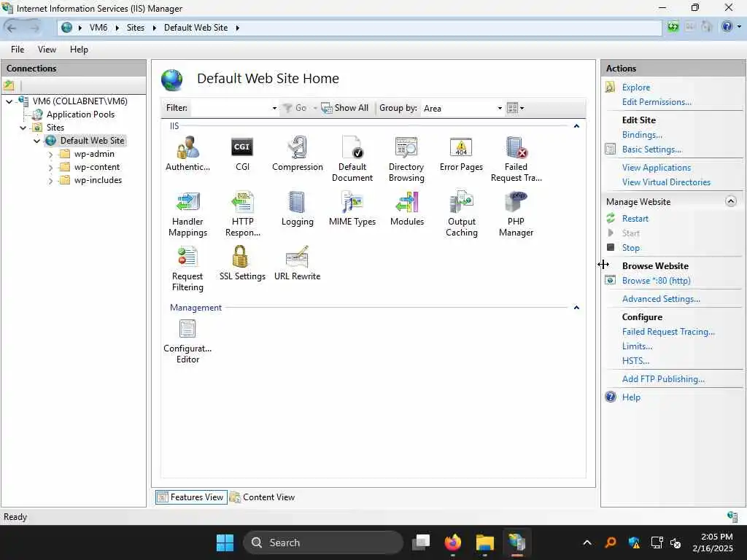Click View Virtual Directories link
Viewport: 747px width, 560px height.
tap(666, 182)
